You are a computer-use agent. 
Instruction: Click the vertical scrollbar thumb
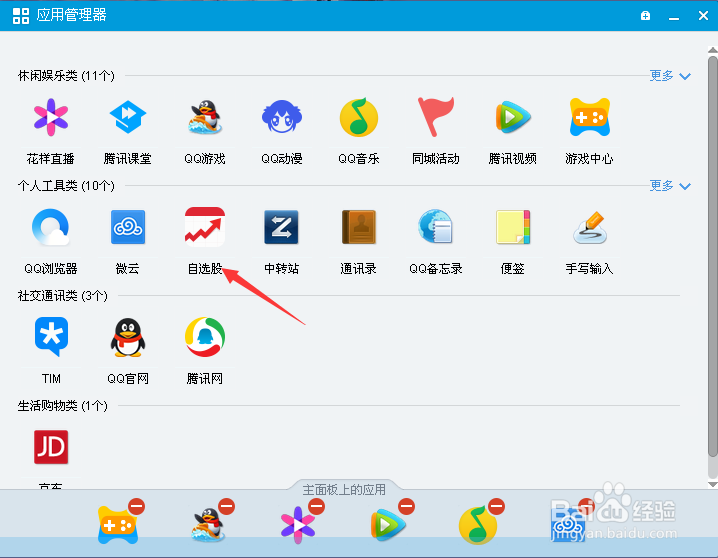[713, 256]
